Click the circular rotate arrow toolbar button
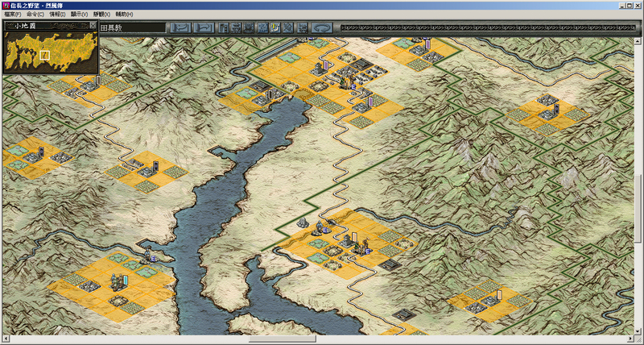644x345 pixels. click(x=322, y=27)
